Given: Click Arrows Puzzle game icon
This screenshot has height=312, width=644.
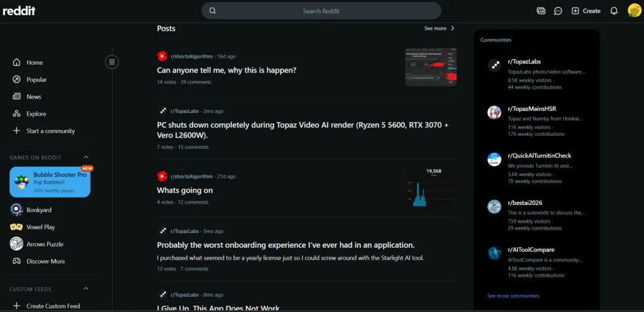Looking at the screenshot, I should click(16, 244).
